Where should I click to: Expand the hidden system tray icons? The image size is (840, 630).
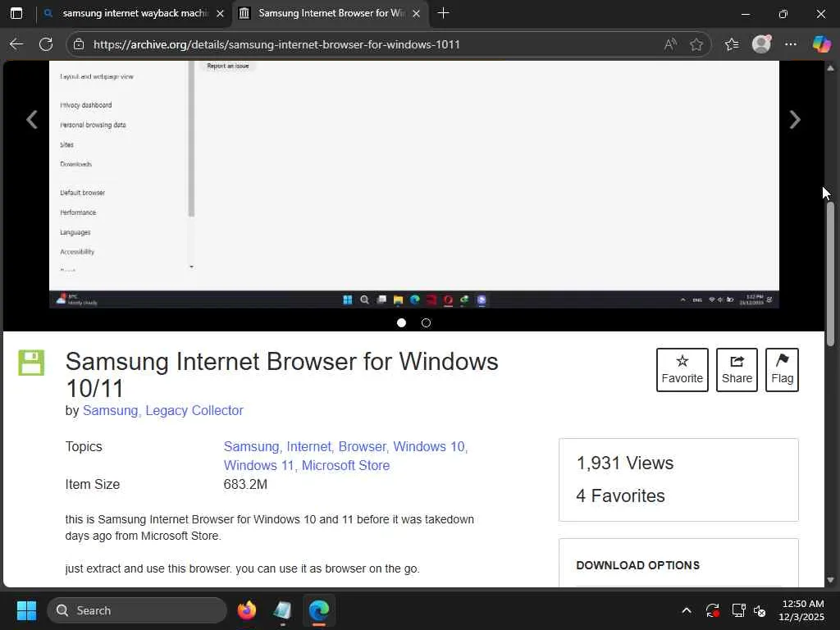[687, 610]
